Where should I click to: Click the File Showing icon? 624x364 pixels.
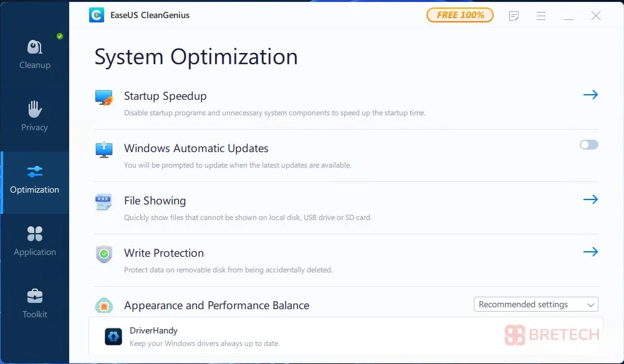pos(104,202)
